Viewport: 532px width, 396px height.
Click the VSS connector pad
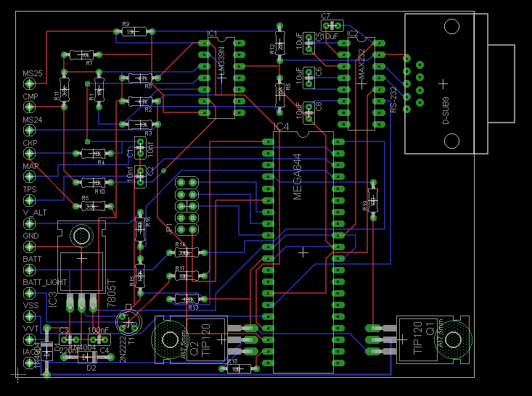tap(29, 316)
